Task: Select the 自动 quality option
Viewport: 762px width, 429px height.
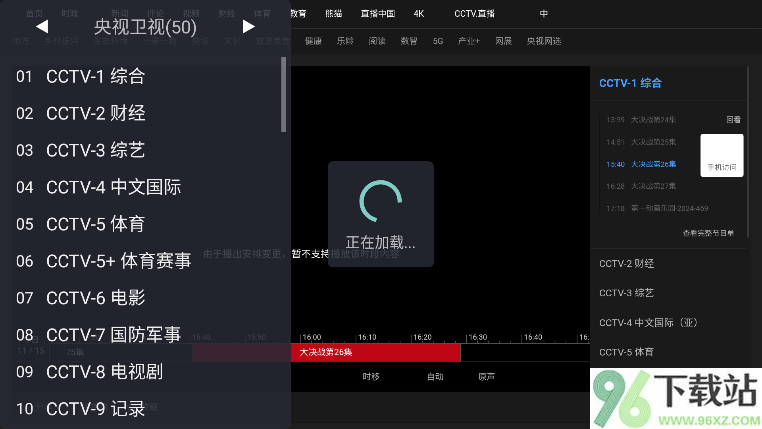Action: (434, 377)
